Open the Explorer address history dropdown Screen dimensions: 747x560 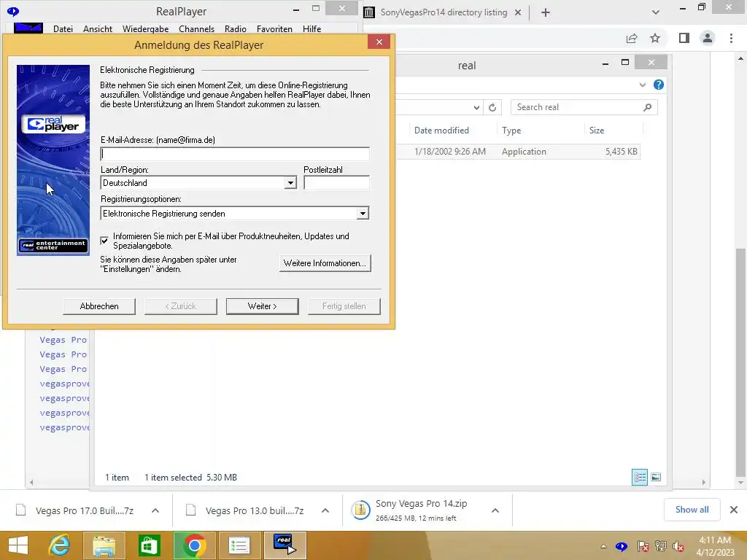[476, 108]
